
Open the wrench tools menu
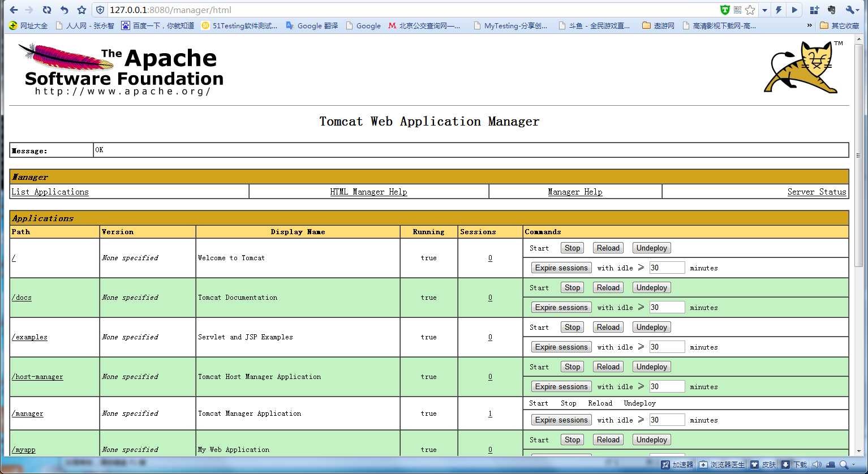852,10
